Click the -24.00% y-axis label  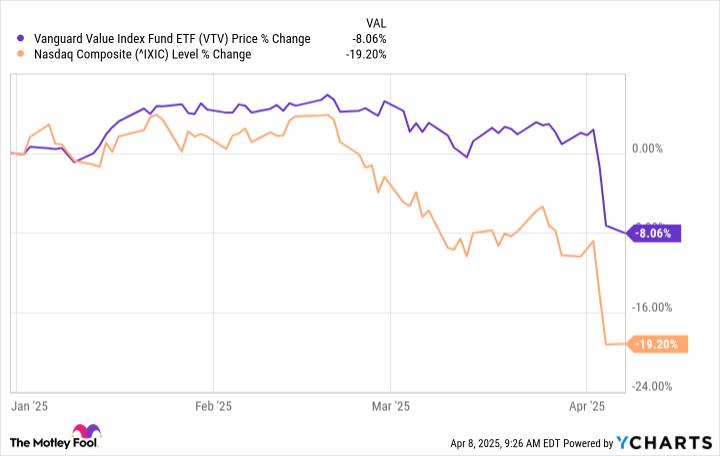click(x=652, y=387)
